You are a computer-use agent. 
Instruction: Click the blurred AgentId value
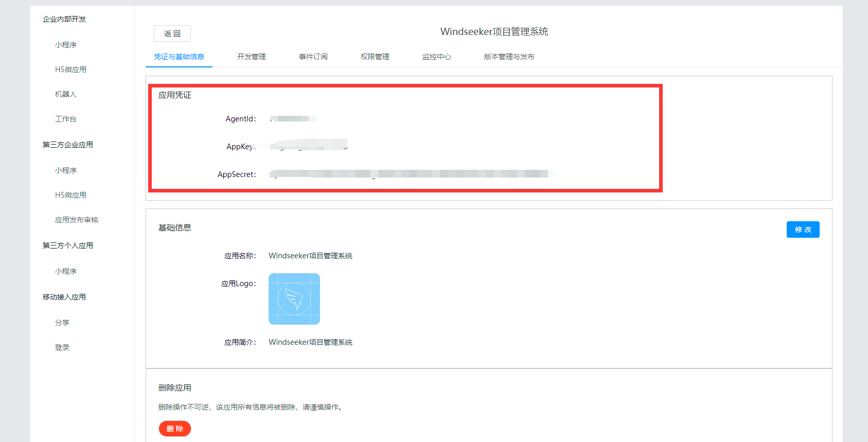[293, 119]
